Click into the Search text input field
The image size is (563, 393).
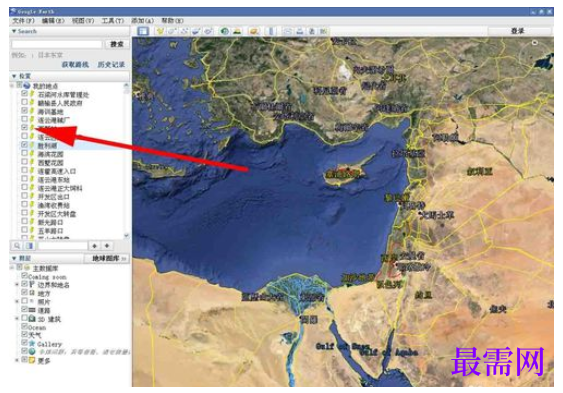click(57, 44)
